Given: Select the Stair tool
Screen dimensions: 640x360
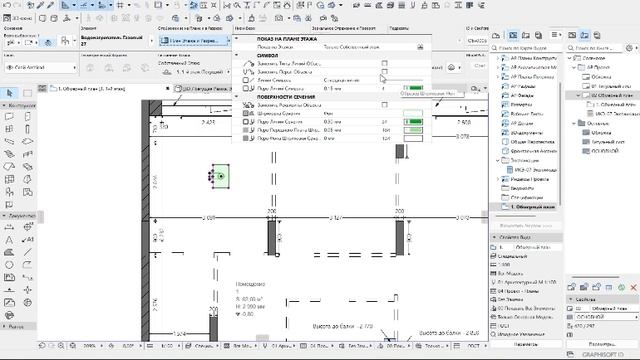Looking at the screenshot, I should pyautogui.click(x=9, y=154).
